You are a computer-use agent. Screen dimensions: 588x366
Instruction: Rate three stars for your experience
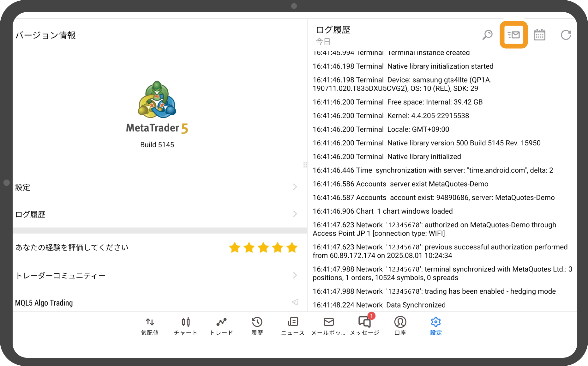point(263,247)
